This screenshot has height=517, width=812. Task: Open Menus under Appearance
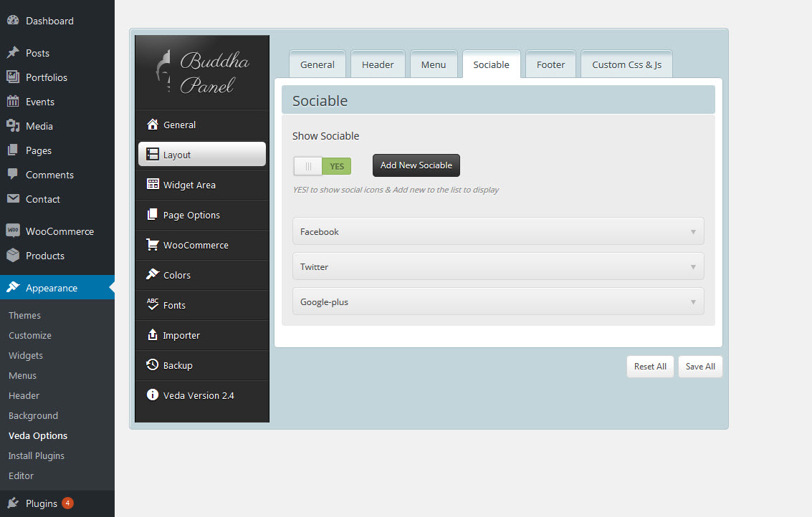click(22, 375)
